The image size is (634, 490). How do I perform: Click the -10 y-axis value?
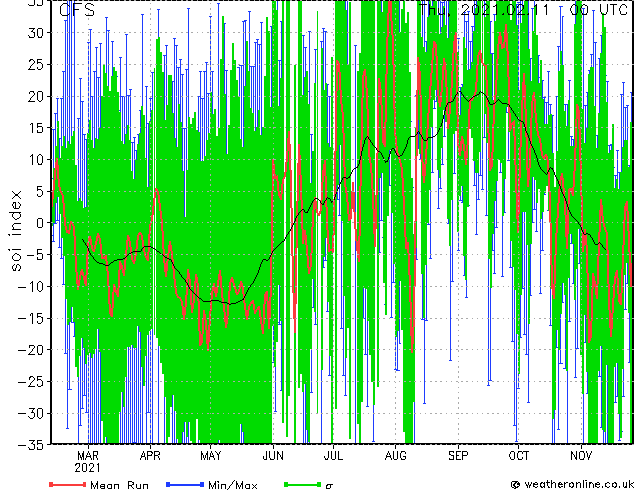[x=32, y=287]
